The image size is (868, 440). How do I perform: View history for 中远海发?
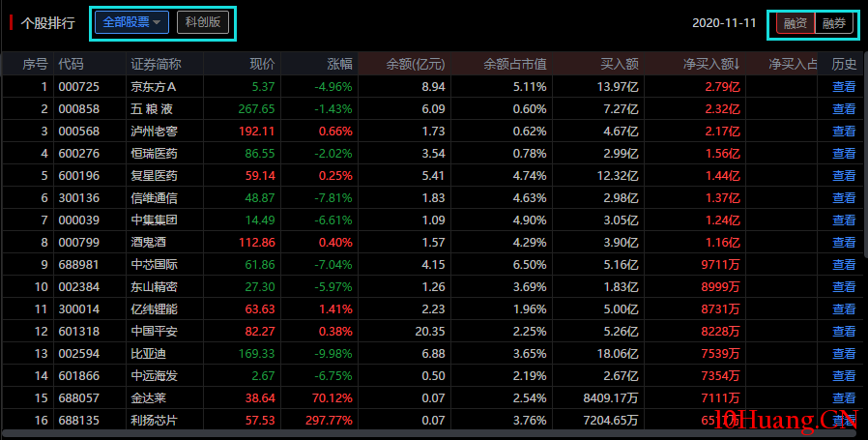point(844,376)
